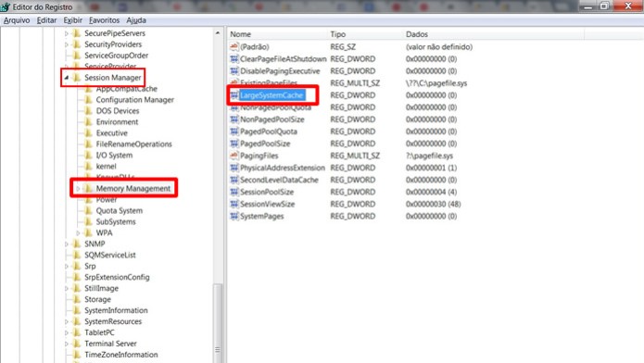Select the Storage key label

coord(97,299)
